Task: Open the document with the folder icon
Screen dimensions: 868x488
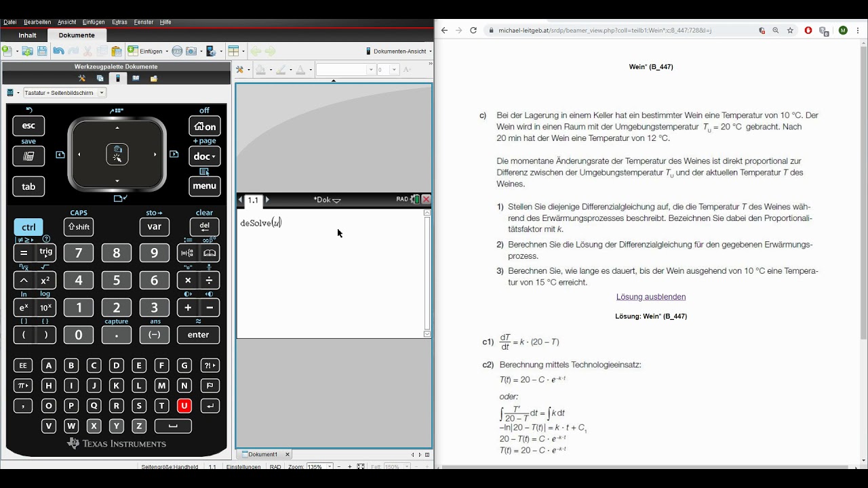Action: click(x=27, y=51)
